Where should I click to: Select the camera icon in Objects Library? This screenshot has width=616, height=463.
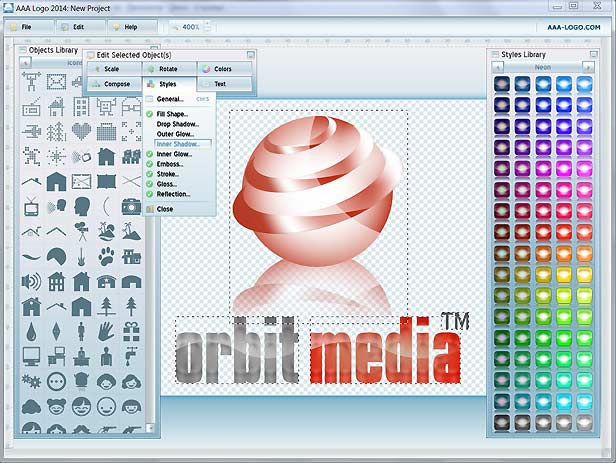(x=131, y=207)
